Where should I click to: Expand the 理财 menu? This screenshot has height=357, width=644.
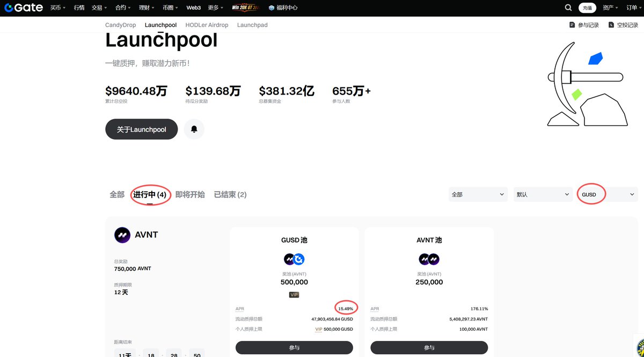[147, 8]
